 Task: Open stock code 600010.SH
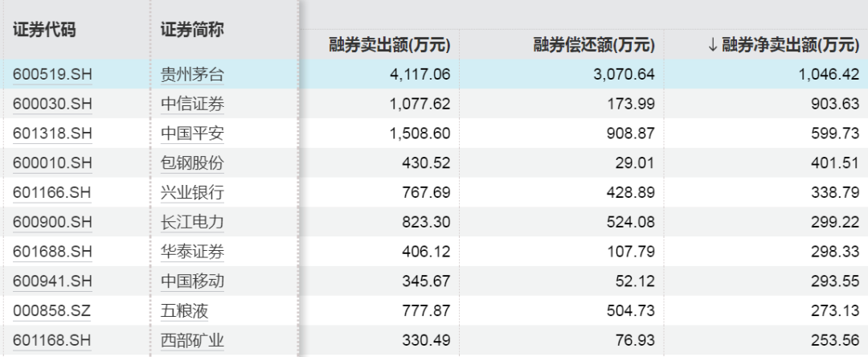(52, 162)
